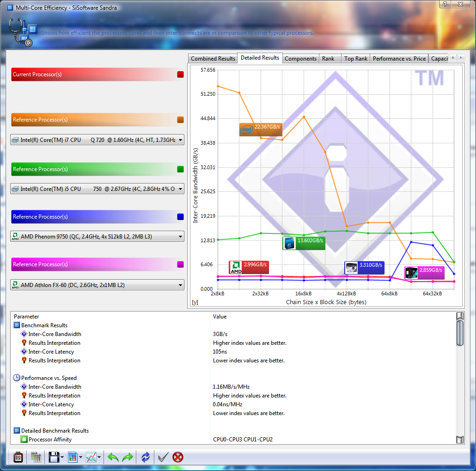476x471 pixels.
Task: Click the Performance vs. Speed clock icon
Action: tap(17, 378)
